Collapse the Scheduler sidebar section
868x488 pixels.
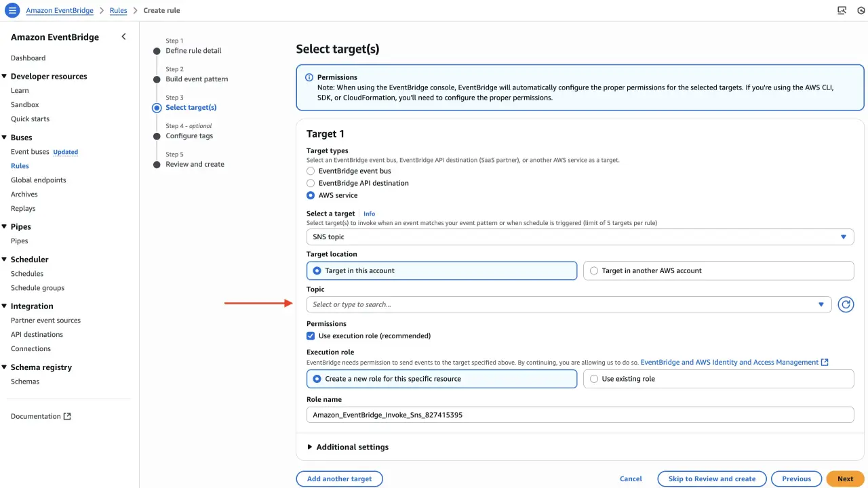point(5,260)
